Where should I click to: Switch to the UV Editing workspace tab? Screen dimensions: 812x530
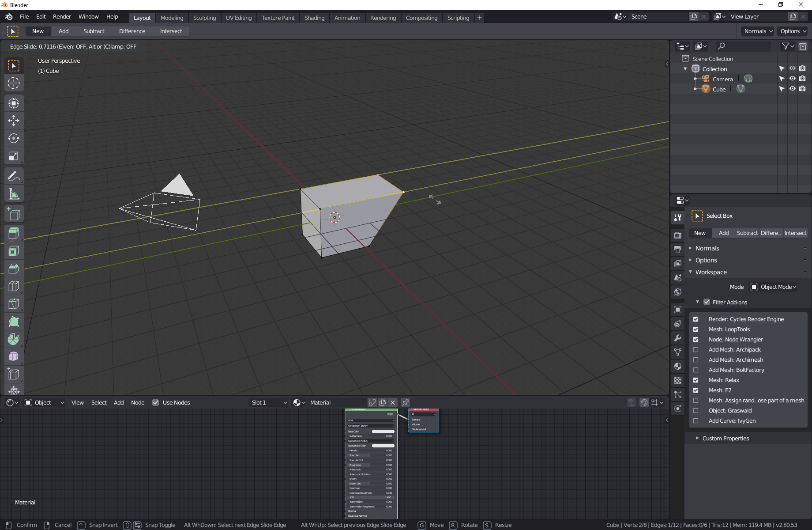[x=239, y=18]
